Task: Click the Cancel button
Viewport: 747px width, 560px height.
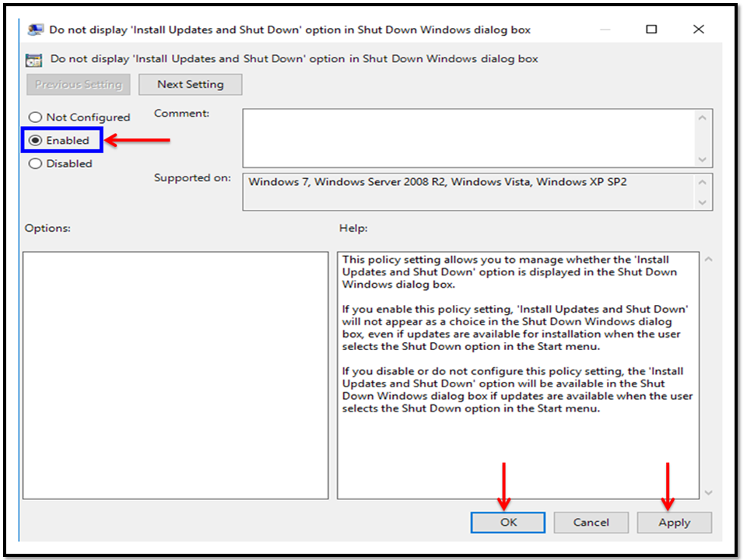Action: (591, 523)
